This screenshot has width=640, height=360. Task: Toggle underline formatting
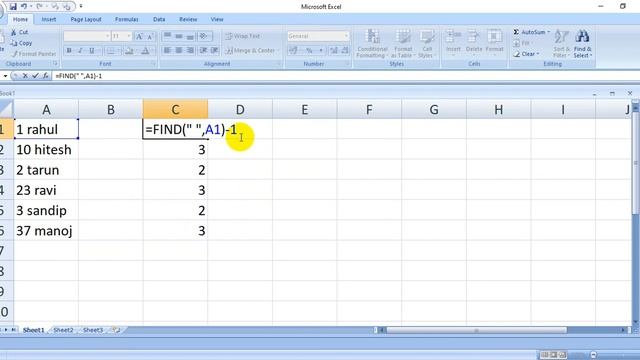(92, 51)
